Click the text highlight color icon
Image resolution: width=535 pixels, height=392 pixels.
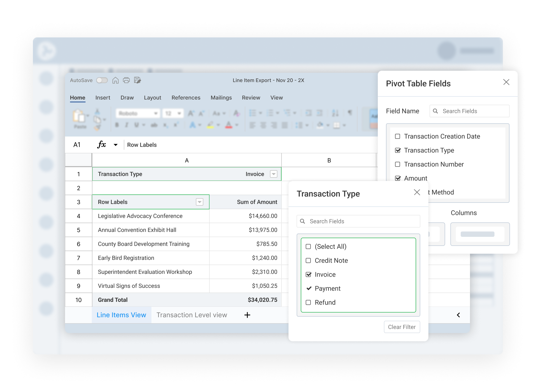[210, 125]
